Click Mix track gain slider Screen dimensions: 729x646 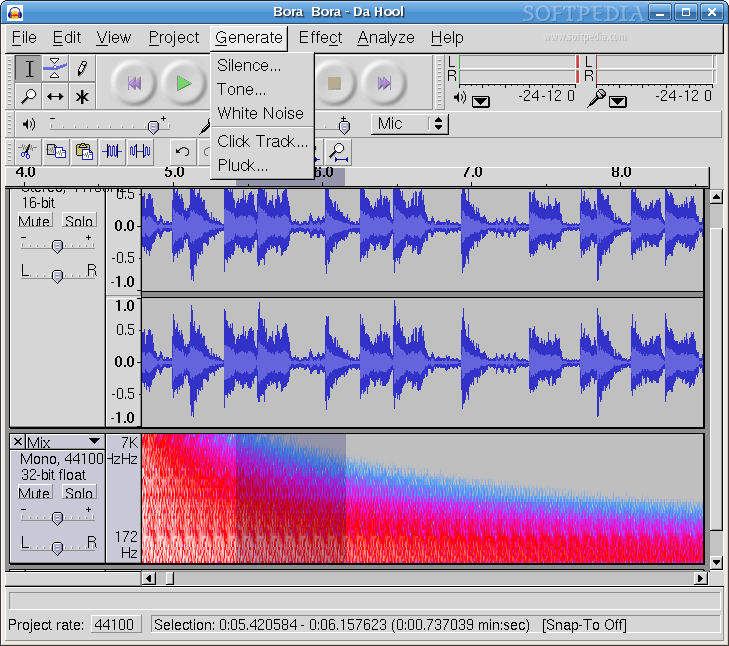point(57,518)
